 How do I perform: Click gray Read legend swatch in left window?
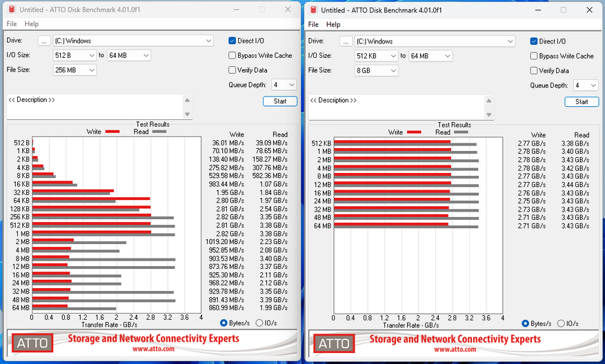click(x=159, y=132)
